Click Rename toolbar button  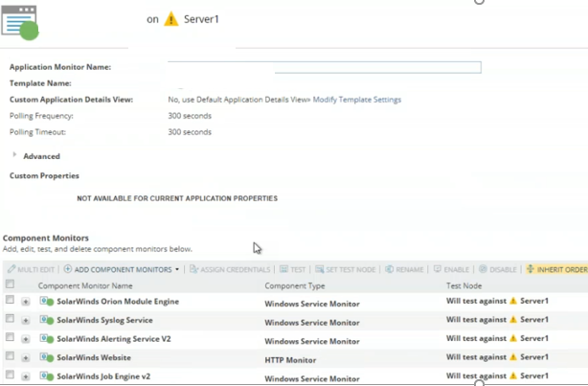point(404,269)
